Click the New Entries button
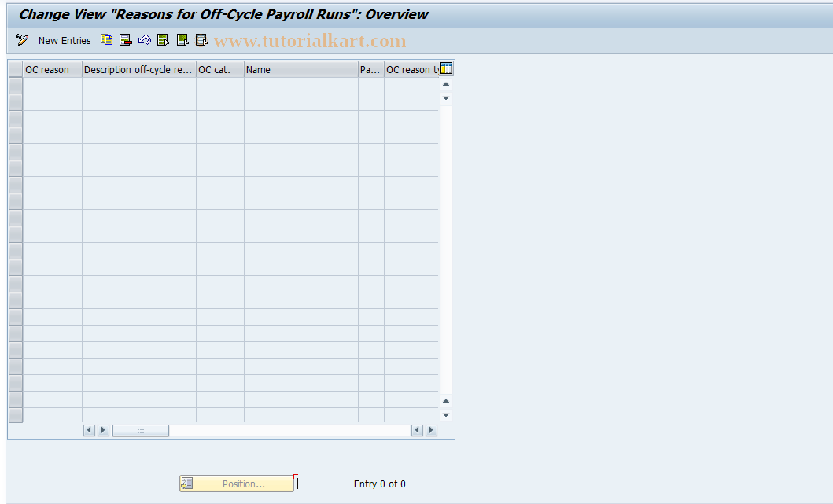Image resolution: width=833 pixels, height=504 pixels. [65, 40]
